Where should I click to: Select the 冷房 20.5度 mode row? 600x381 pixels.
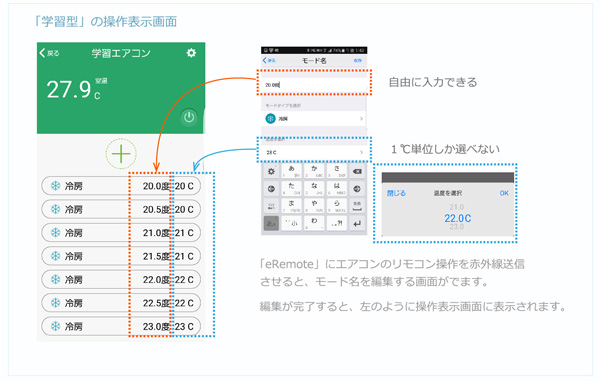click(x=121, y=210)
